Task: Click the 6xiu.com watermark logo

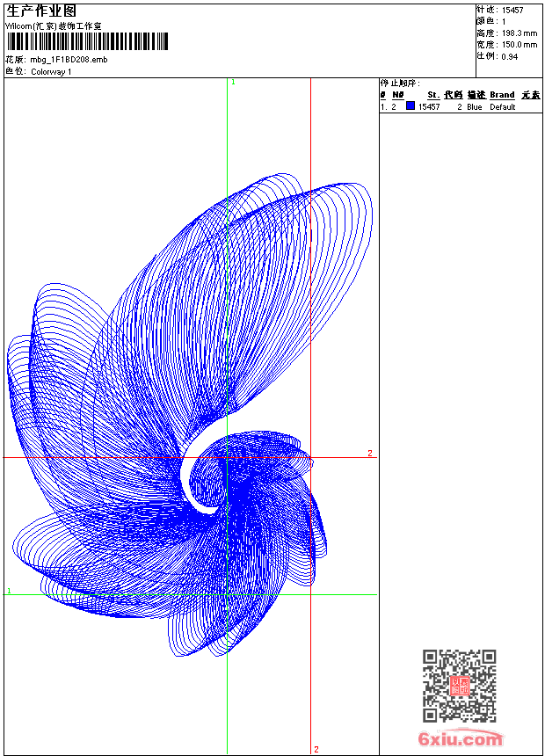Action: point(461,739)
